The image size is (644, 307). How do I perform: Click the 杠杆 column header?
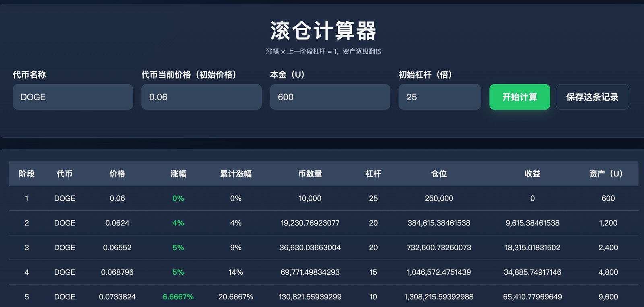click(x=373, y=174)
